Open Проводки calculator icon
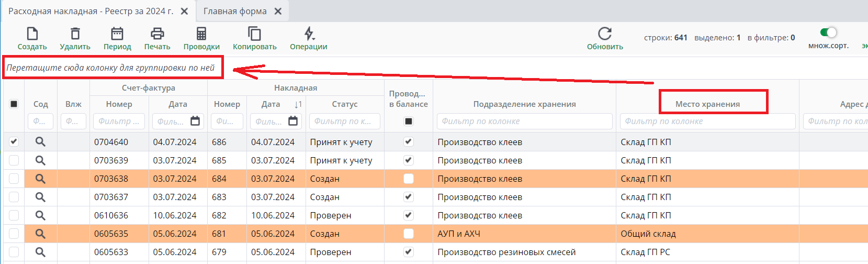The image size is (868, 264). point(201,34)
